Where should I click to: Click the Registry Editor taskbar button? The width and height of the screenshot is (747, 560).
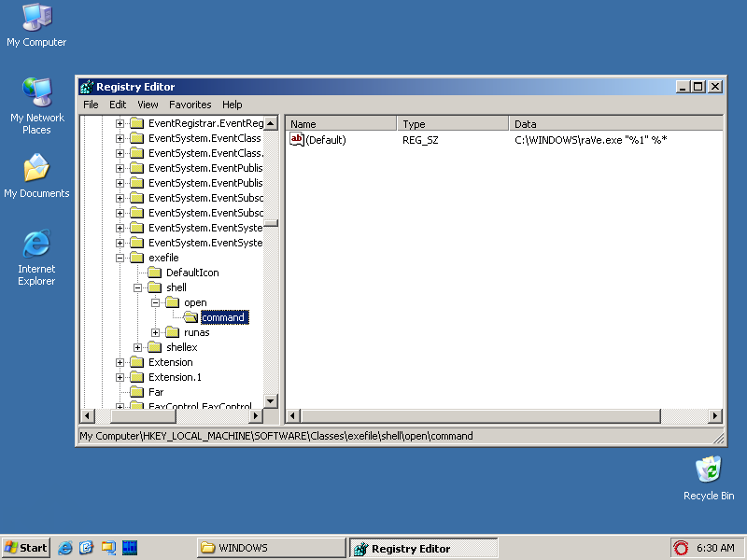[x=424, y=548]
